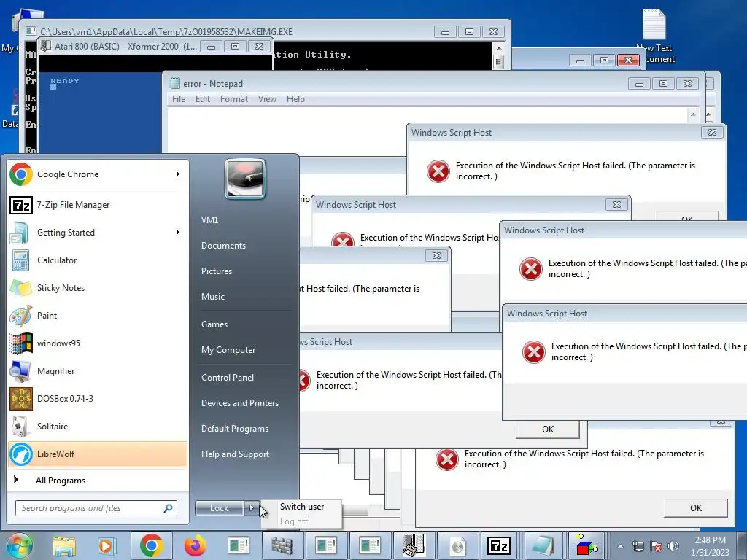Switch to Xformer floppy icon taskbar button
747x560 pixels.
click(414, 545)
